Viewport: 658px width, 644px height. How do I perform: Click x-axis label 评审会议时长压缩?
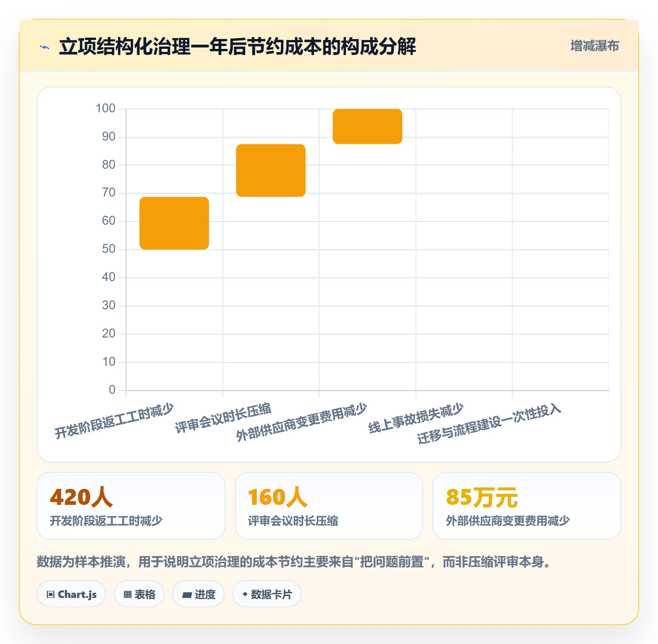tap(223, 418)
